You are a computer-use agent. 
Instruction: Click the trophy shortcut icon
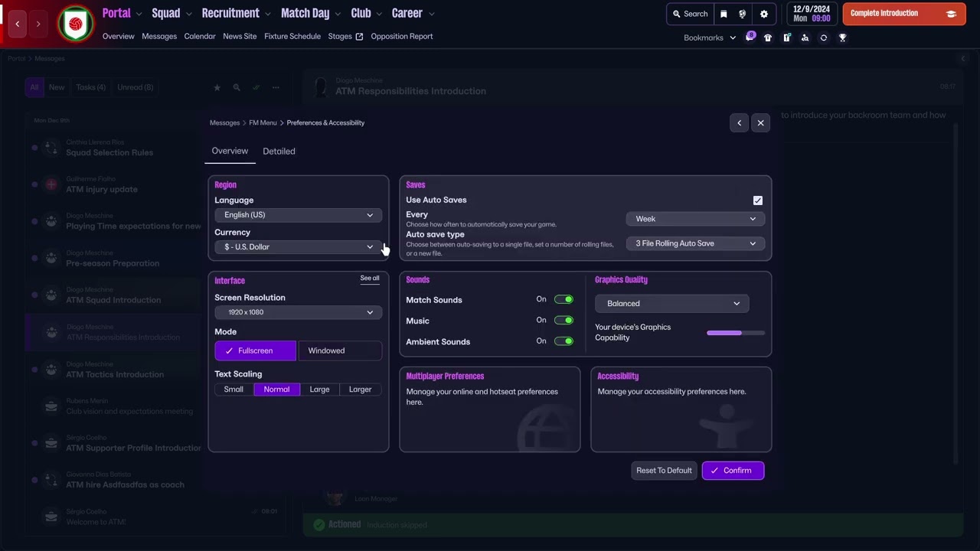842,37
